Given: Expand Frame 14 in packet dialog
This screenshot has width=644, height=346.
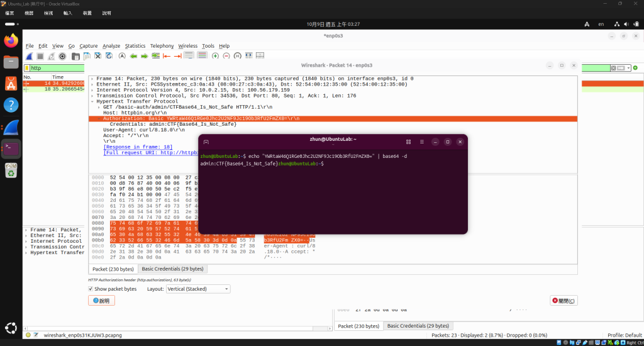Looking at the screenshot, I should pos(92,79).
